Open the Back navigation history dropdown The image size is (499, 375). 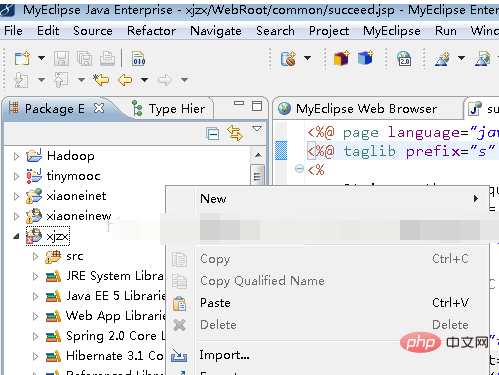coord(144,80)
